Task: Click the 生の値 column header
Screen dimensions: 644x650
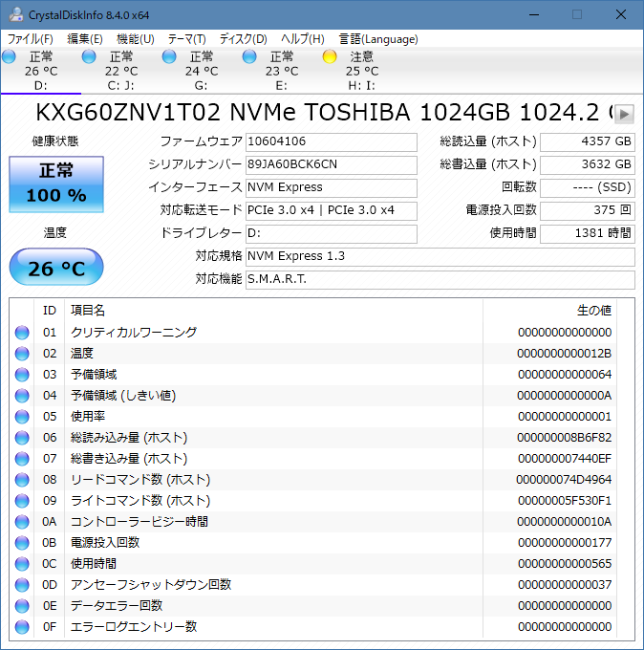Action: (x=550, y=310)
